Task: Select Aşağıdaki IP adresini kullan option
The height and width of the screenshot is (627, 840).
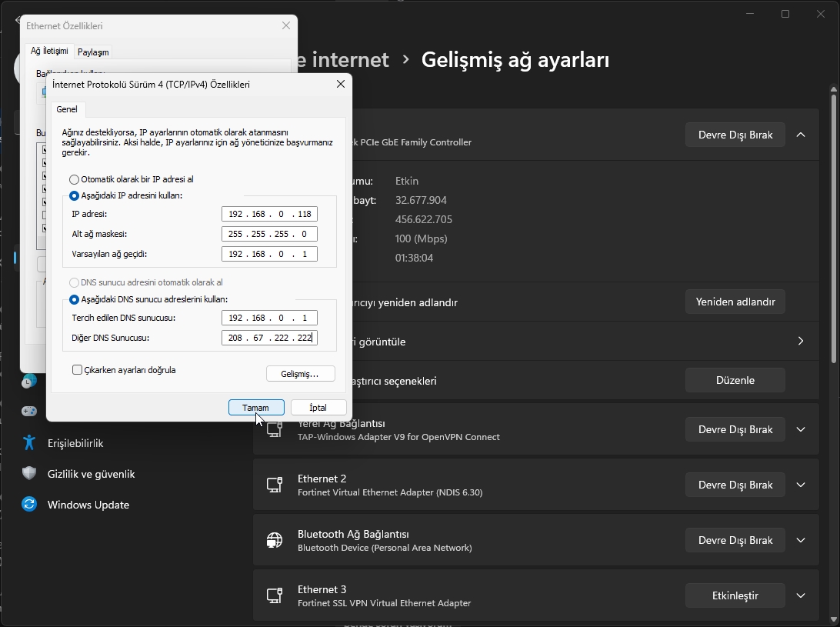Action: [x=75, y=196]
